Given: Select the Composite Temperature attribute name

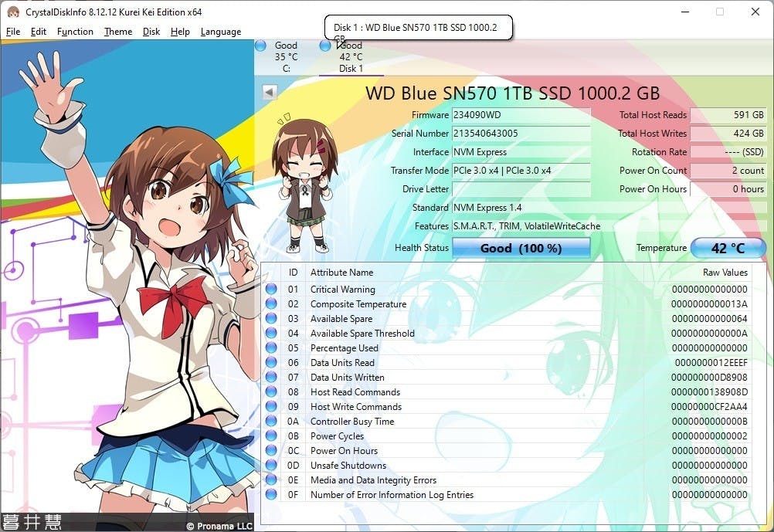Looking at the screenshot, I should [358, 304].
